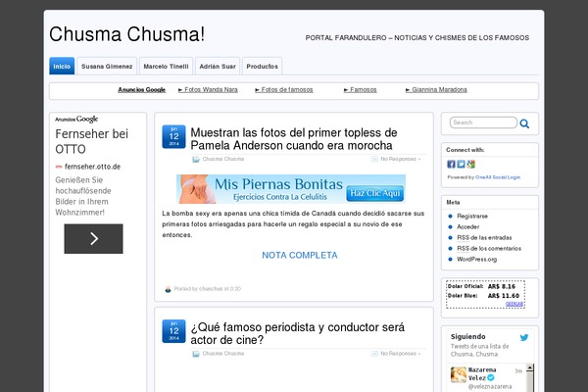Click the author icon next to Posted by

point(168,289)
